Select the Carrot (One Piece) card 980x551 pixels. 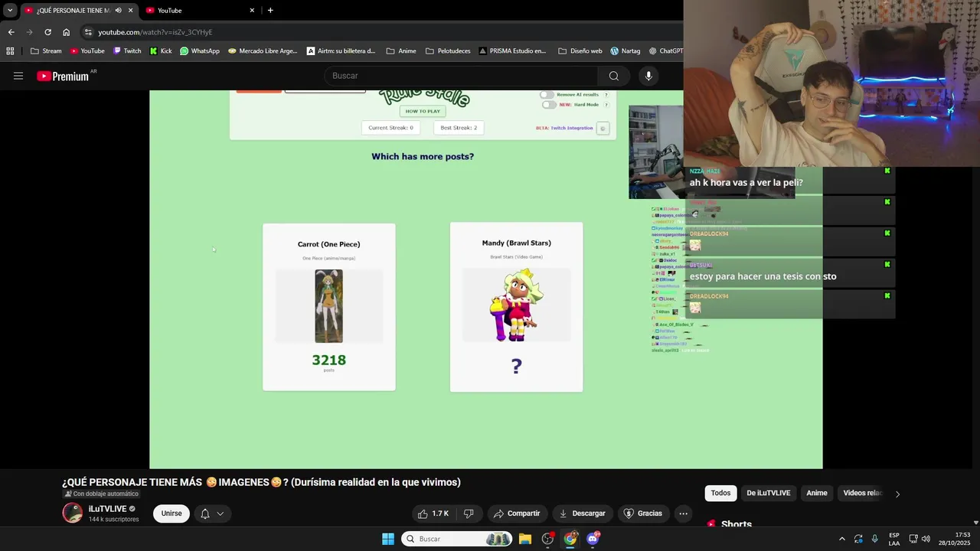pos(329,307)
